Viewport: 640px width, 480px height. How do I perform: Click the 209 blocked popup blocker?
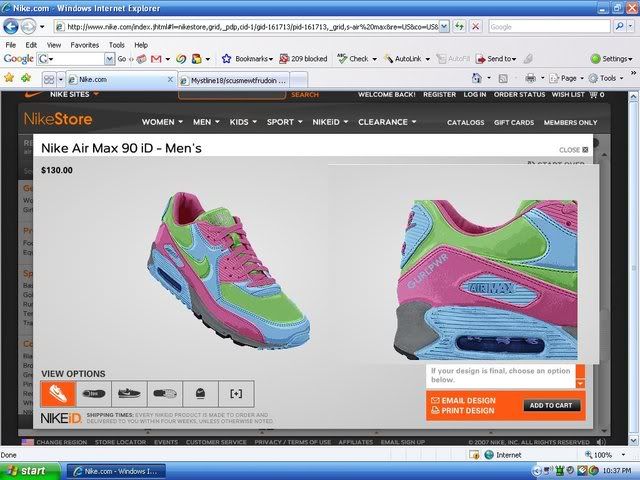303,59
